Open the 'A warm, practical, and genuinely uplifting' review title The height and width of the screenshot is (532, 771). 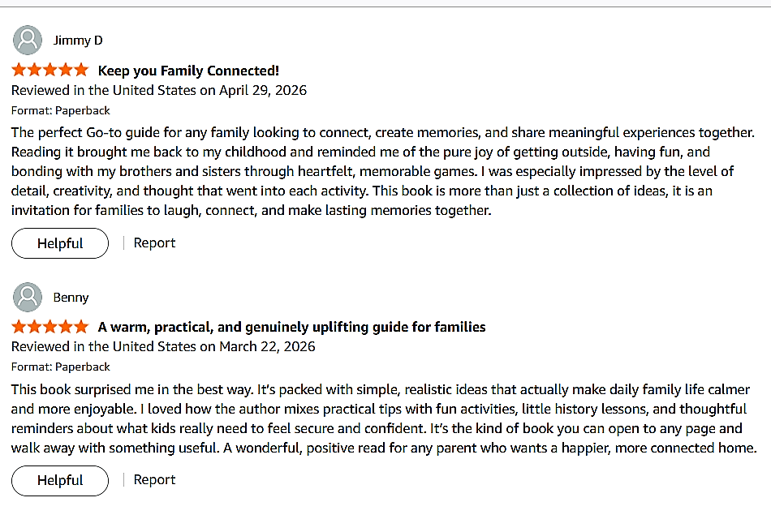coord(291,327)
